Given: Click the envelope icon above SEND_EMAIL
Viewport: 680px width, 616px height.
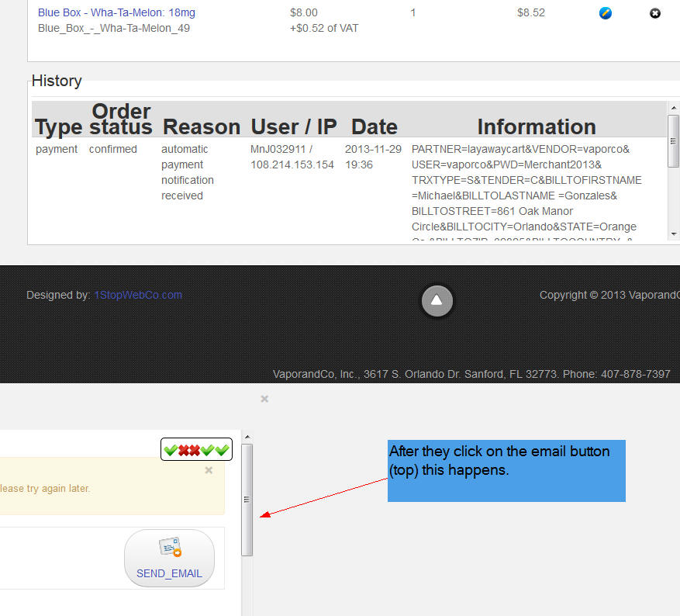Looking at the screenshot, I should [x=170, y=547].
